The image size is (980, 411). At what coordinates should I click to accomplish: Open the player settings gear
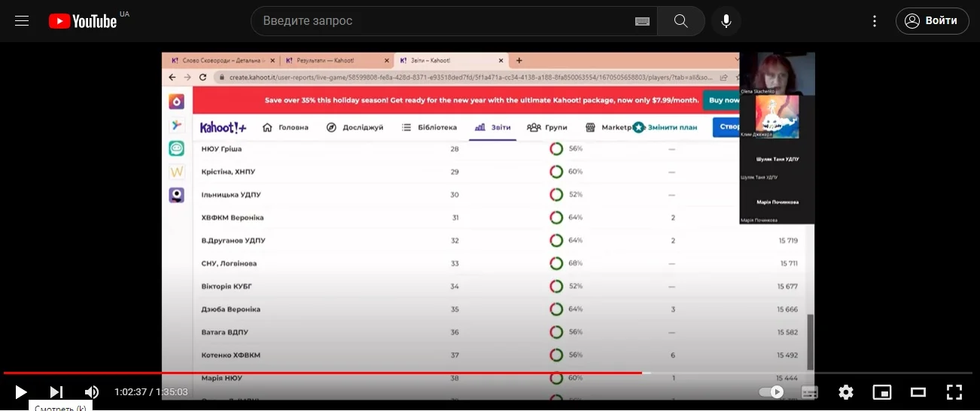846,392
